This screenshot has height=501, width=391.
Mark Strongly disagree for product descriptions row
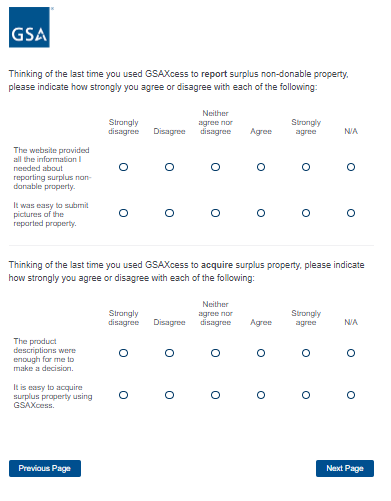pyautogui.click(x=123, y=353)
